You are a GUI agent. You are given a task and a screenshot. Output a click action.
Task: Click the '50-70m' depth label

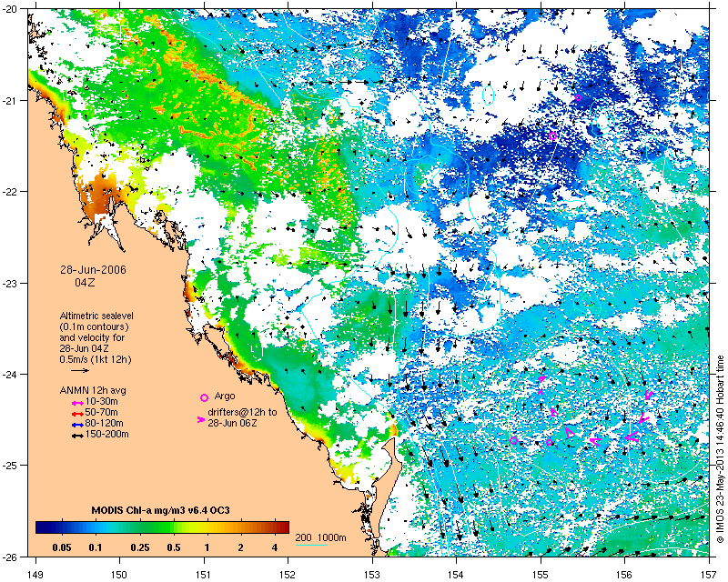click(x=101, y=412)
